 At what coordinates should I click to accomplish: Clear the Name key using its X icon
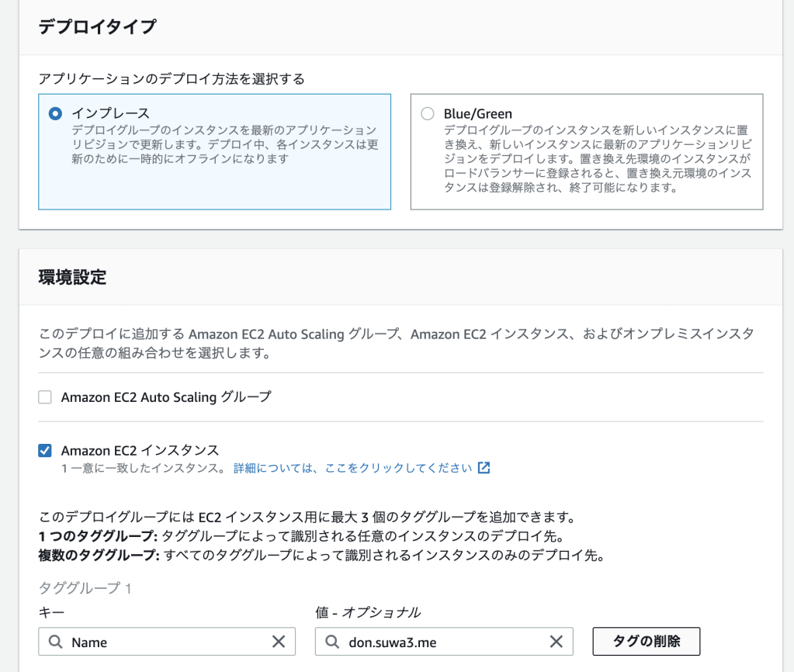click(x=279, y=642)
